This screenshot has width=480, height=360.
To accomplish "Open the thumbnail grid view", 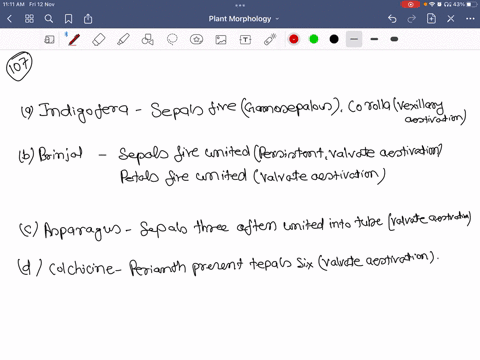I will click(29, 19).
